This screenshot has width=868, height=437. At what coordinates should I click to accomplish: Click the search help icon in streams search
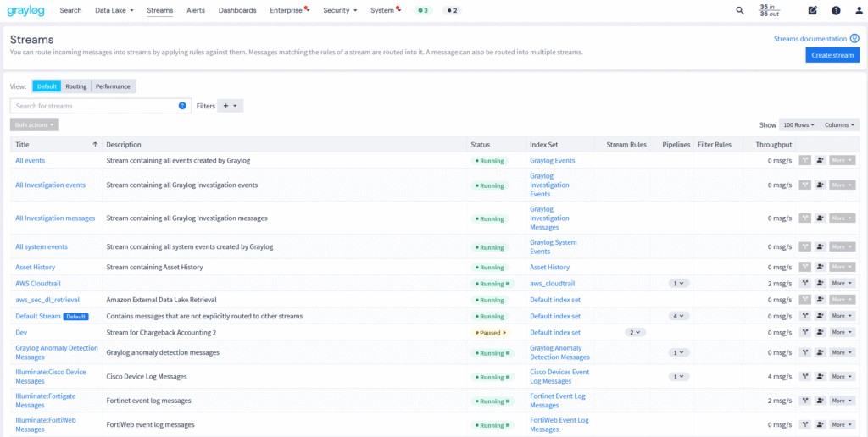(x=182, y=106)
